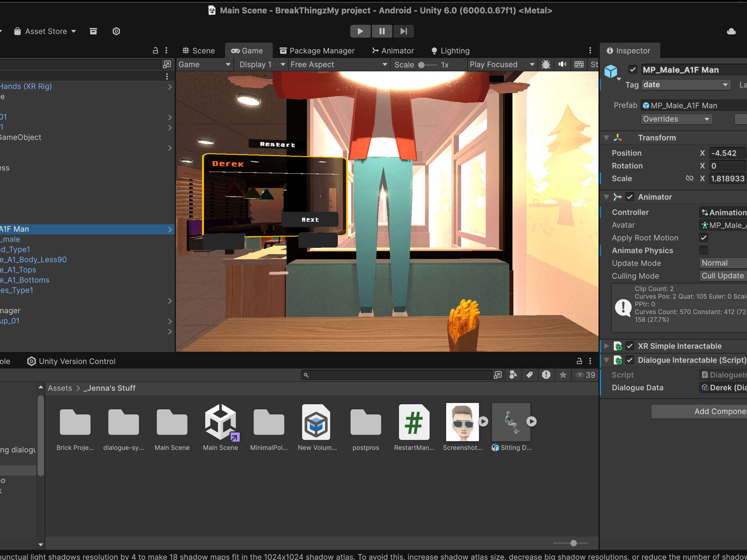The image size is (747, 560).
Task: Open Unity cloud services icon
Action: coord(731,32)
